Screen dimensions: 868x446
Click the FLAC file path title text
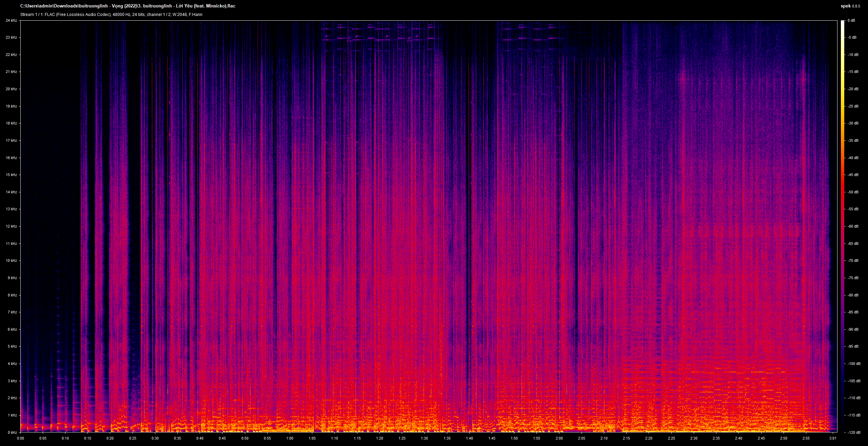[x=128, y=6]
